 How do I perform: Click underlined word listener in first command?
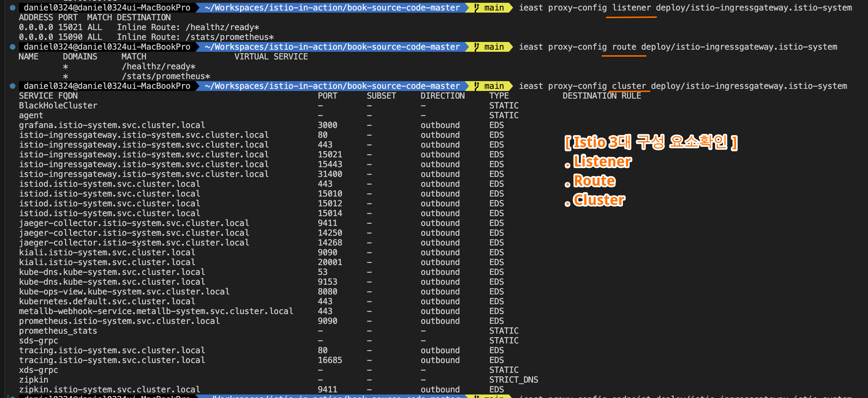click(631, 8)
